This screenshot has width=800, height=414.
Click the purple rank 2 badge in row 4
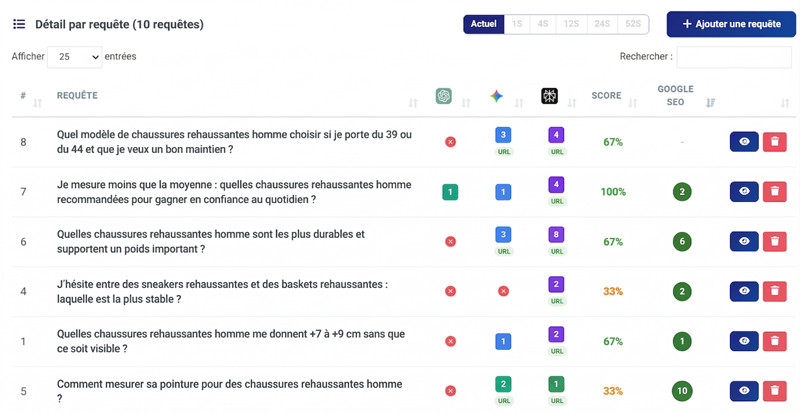point(556,284)
